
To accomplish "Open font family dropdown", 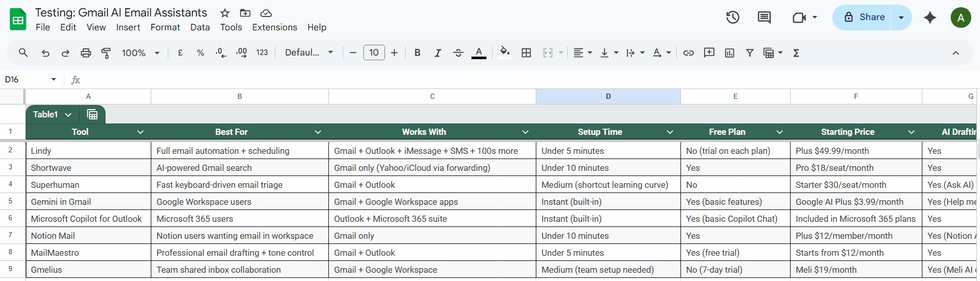I will tap(309, 52).
